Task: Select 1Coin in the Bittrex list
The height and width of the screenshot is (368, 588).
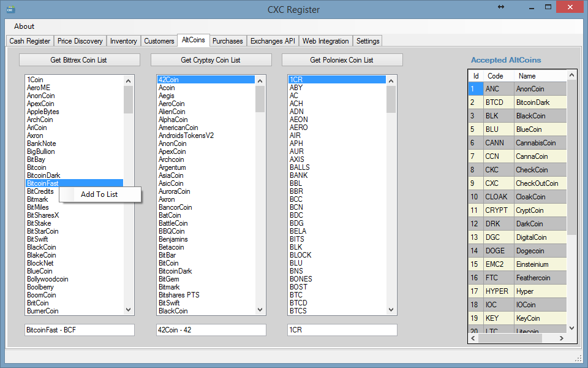Action: pyautogui.click(x=75, y=80)
